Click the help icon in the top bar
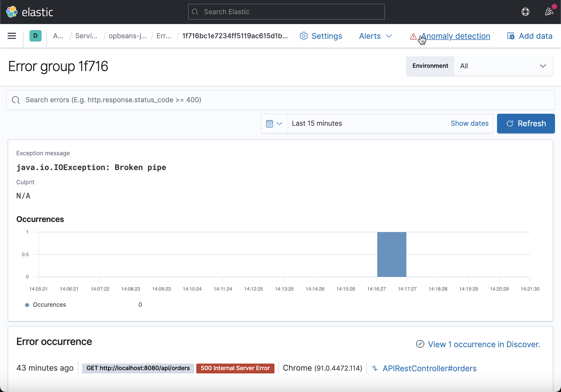 point(525,12)
